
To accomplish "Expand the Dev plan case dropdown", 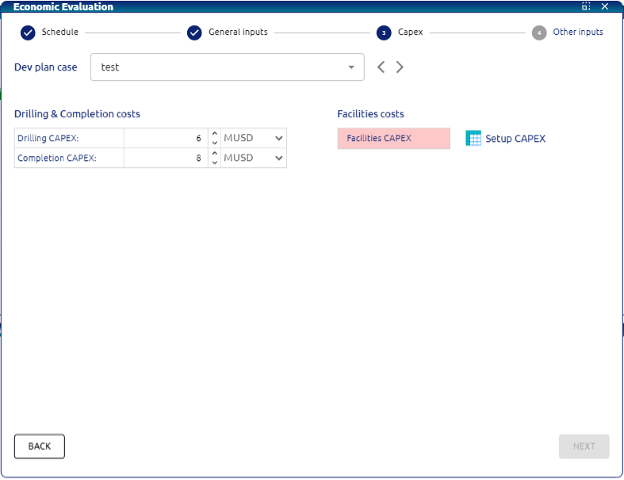I will 351,68.
